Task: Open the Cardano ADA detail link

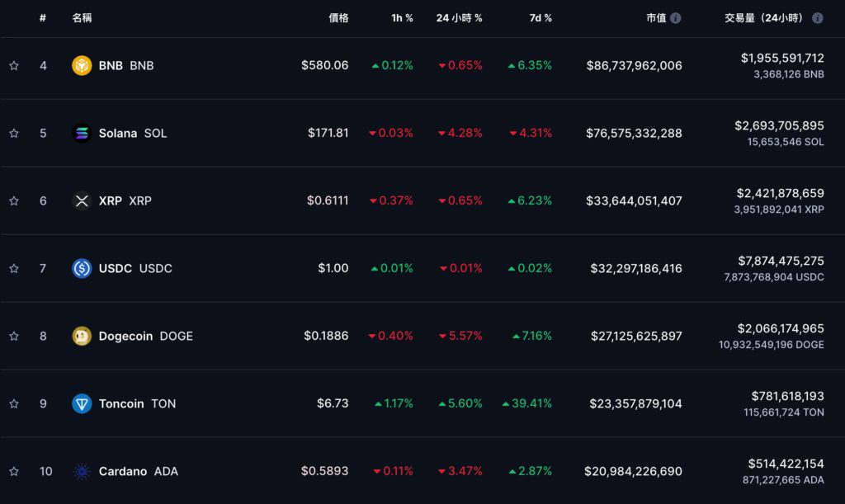Action: click(x=138, y=471)
